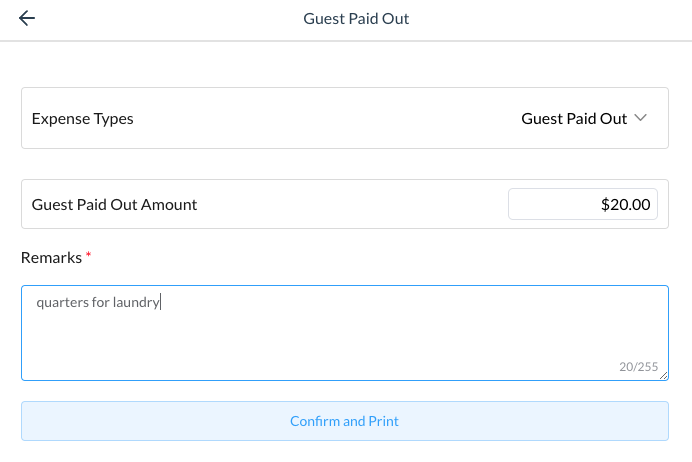Screen dimensions: 692x462
Task: Click empty space in the Amount row
Action: tap(350, 204)
